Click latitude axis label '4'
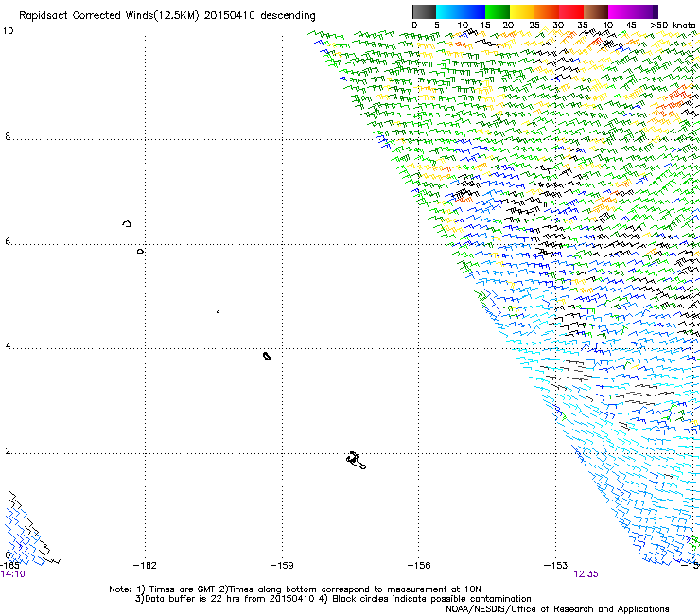700x615 pixels. (8, 346)
